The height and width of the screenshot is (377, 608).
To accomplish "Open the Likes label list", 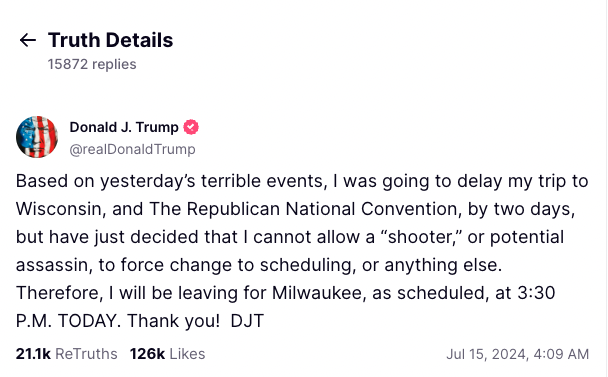I will (x=187, y=354).
